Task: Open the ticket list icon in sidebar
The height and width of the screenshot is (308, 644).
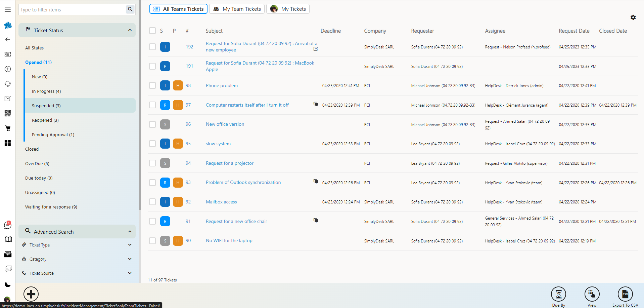Action: (7, 54)
